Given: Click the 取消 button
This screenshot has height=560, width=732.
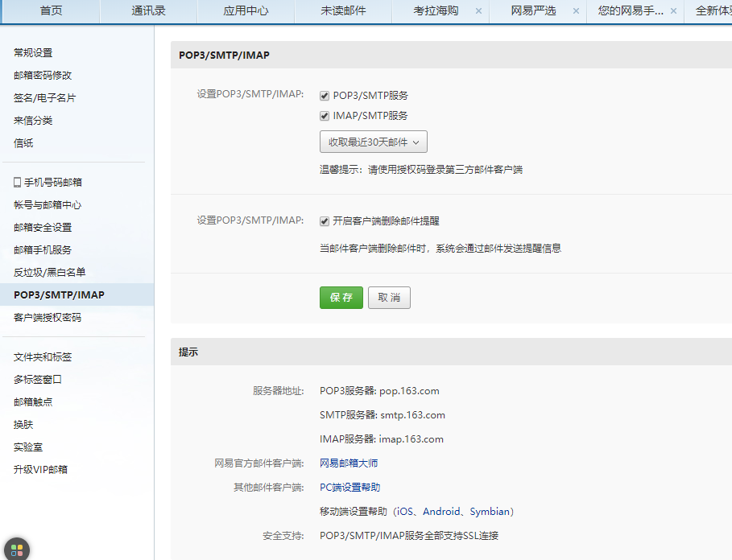Looking at the screenshot, I should 389,298.
